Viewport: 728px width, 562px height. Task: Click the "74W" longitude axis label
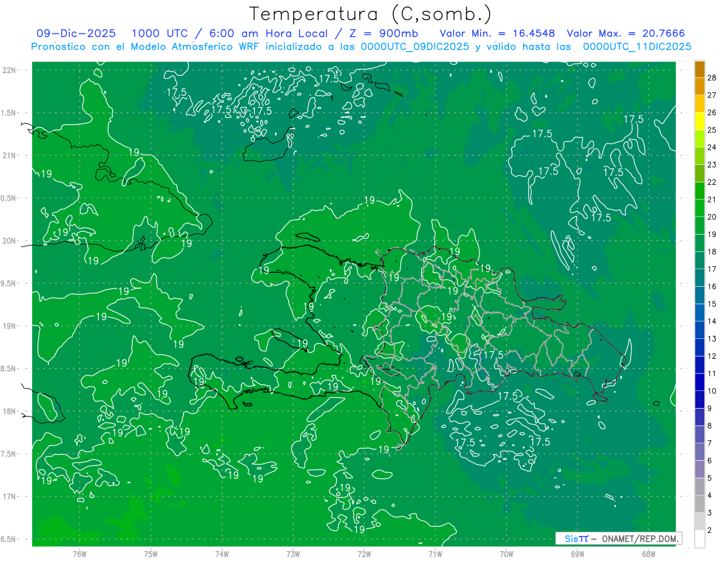[221, 554]
